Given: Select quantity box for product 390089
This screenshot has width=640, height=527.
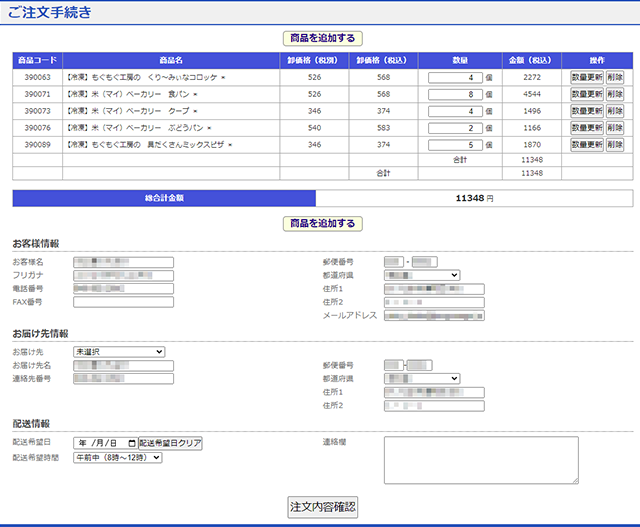Looking at the screenshot, I should click(x=455, y=145).
